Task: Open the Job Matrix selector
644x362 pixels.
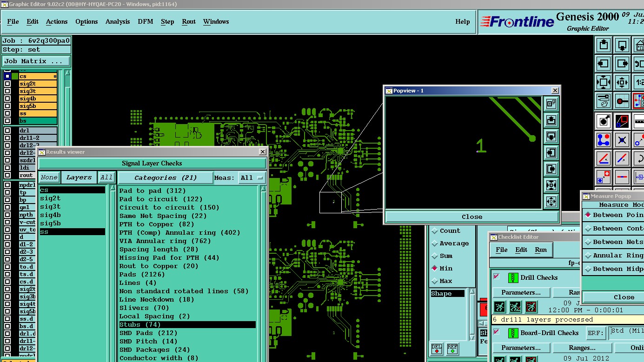Action: click(36, 61)
